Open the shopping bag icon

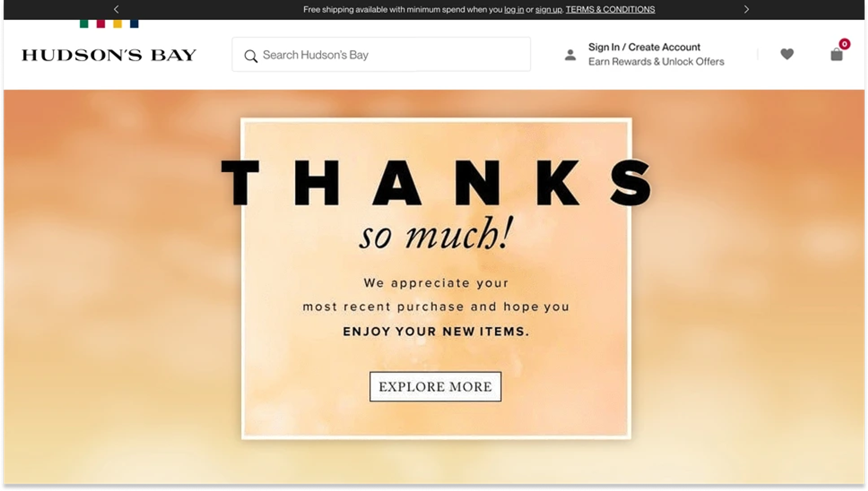pyautogui.click(x=836, y=55)
